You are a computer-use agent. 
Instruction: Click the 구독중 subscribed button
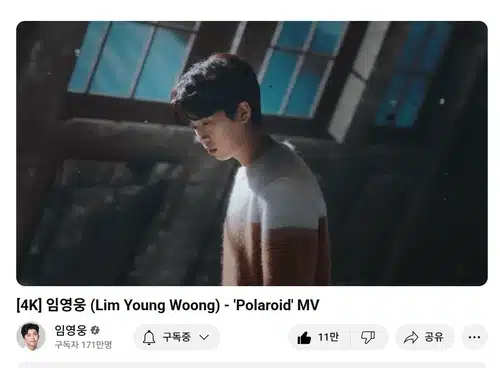[x=177, y=337]
